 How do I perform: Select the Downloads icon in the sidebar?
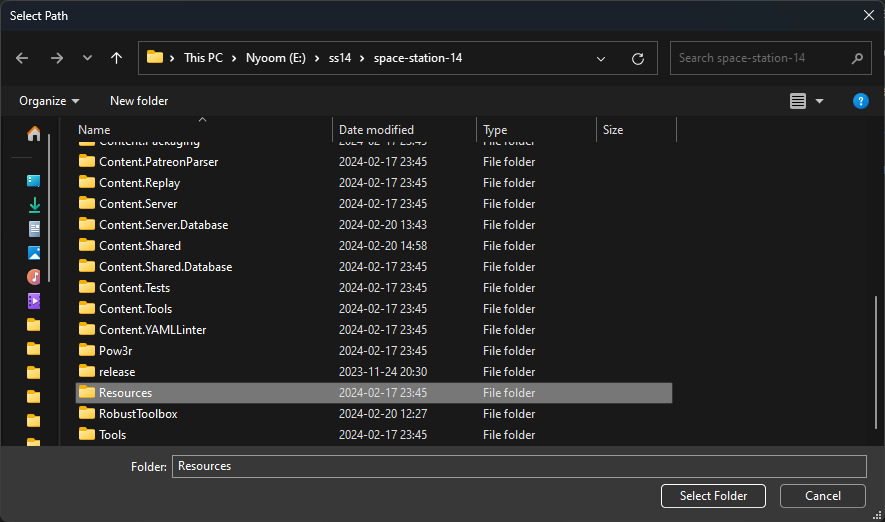coord(34,205)
